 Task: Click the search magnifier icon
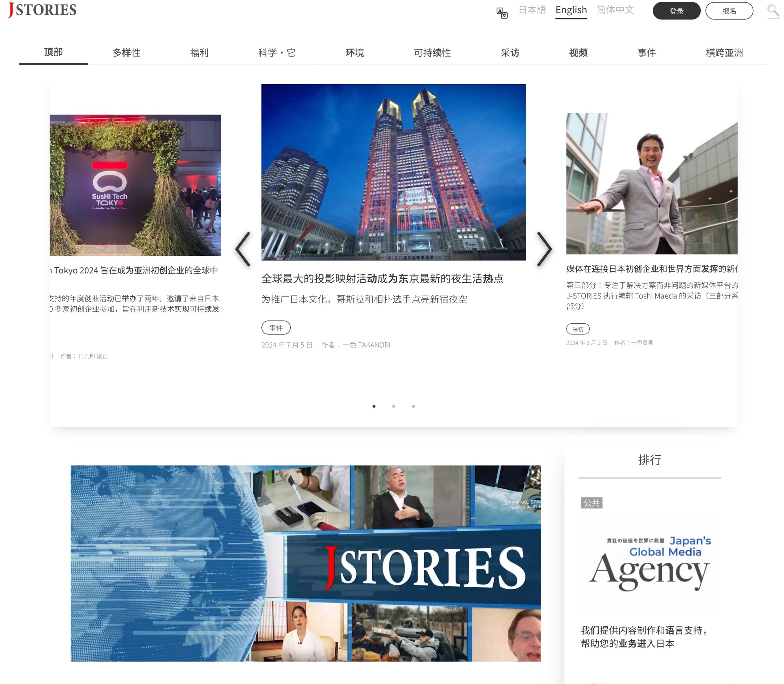773,10
